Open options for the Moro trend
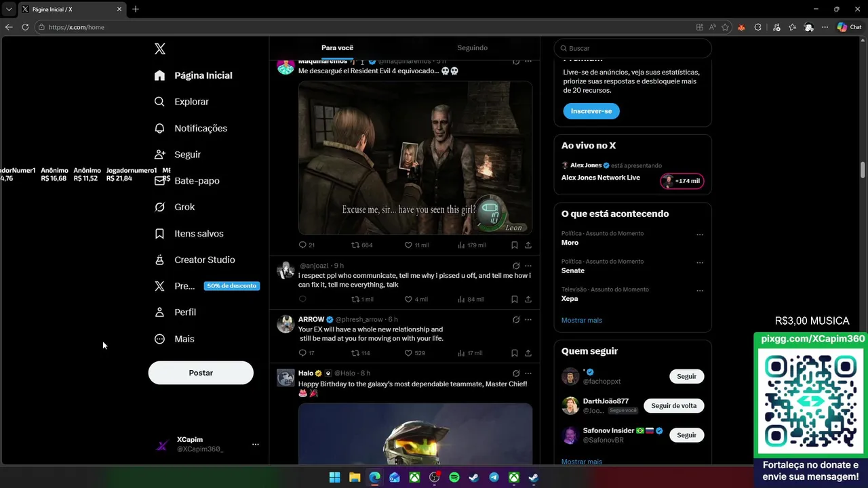Image resolution: width=868 pixels, height=488 pixels. [x=700, y=235]
